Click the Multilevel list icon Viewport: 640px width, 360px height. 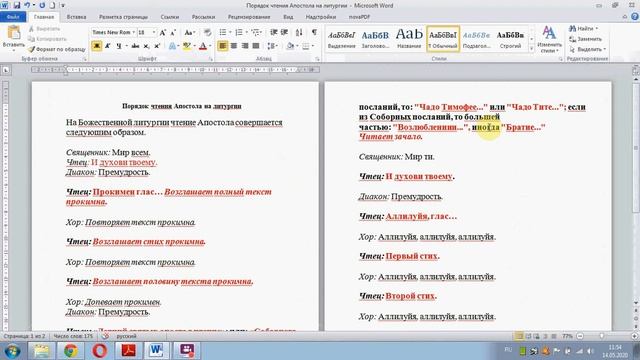tap(256, 32)
